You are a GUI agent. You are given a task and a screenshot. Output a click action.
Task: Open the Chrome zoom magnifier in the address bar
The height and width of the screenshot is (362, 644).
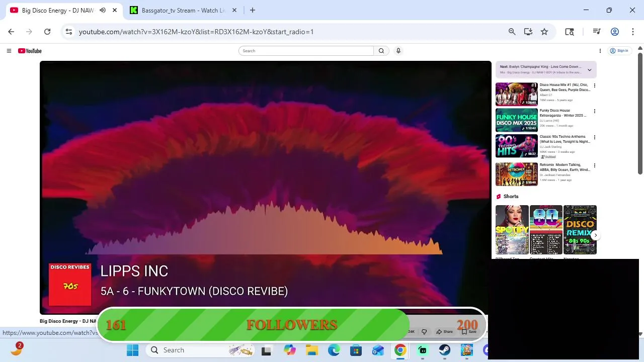[512, 32]
